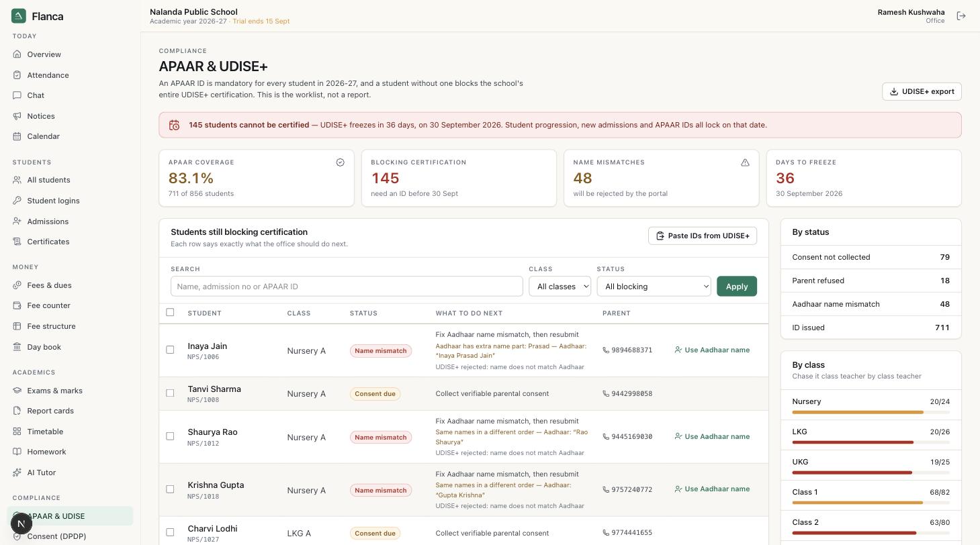This screenshot has height=545, width=980.
Task: Click the Day book icon
Action: click(17, 347)
